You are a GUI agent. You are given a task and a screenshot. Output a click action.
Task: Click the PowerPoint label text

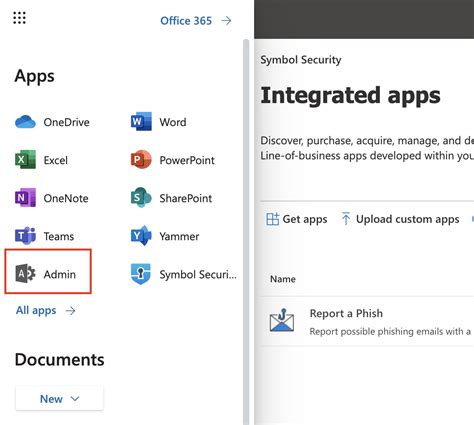(187, 160)
